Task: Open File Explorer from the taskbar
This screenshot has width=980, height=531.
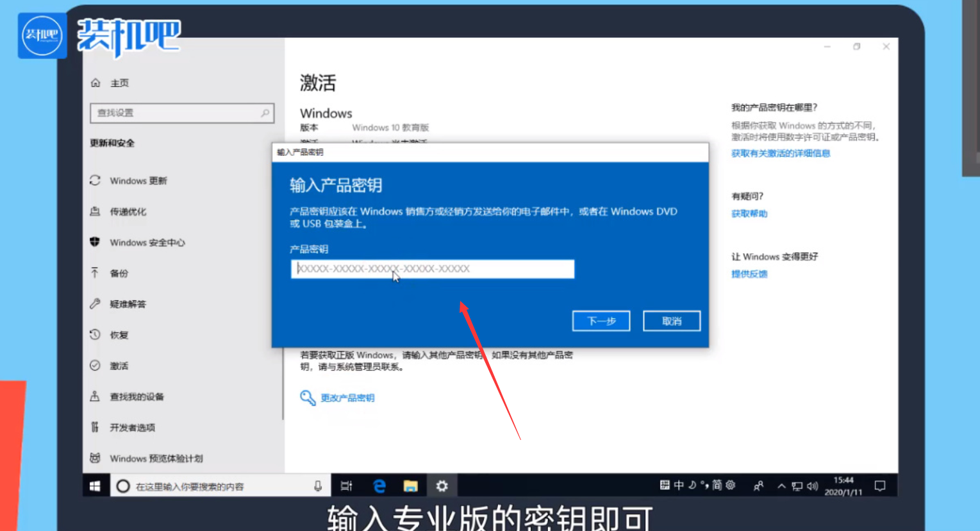Action: (410, 486)
